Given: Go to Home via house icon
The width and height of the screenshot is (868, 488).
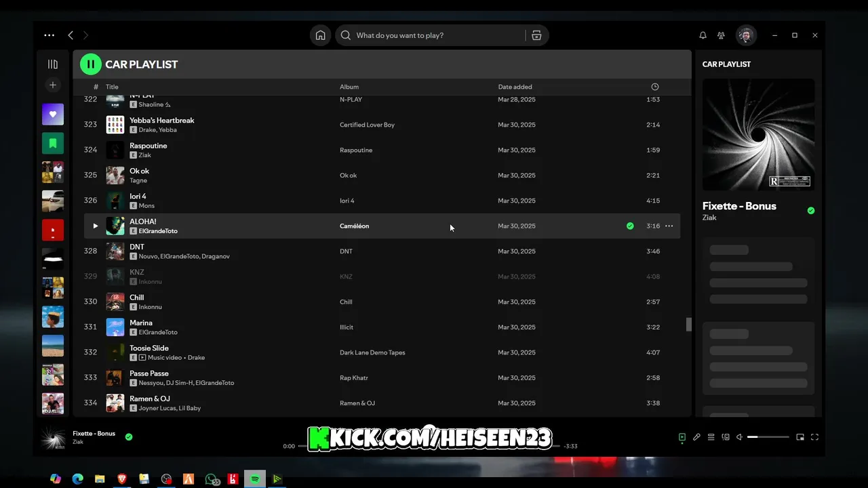Looking at the screenshot, I should point(321,35).
